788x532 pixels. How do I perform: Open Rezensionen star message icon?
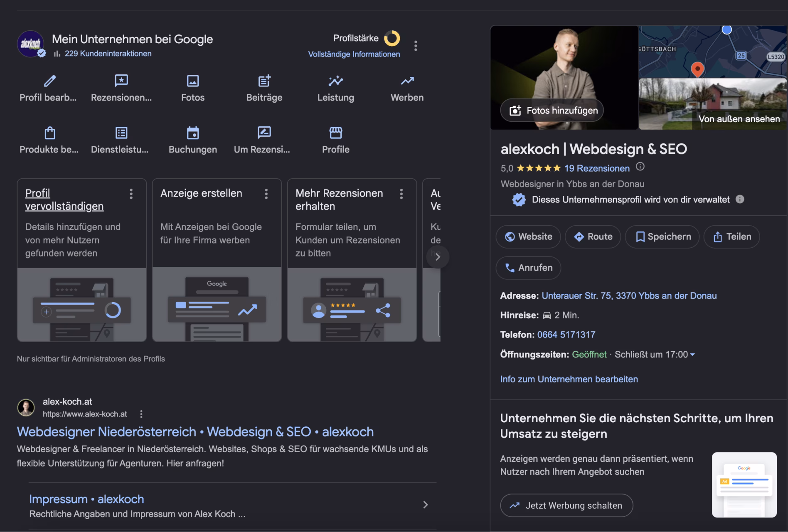click(121, 81)
